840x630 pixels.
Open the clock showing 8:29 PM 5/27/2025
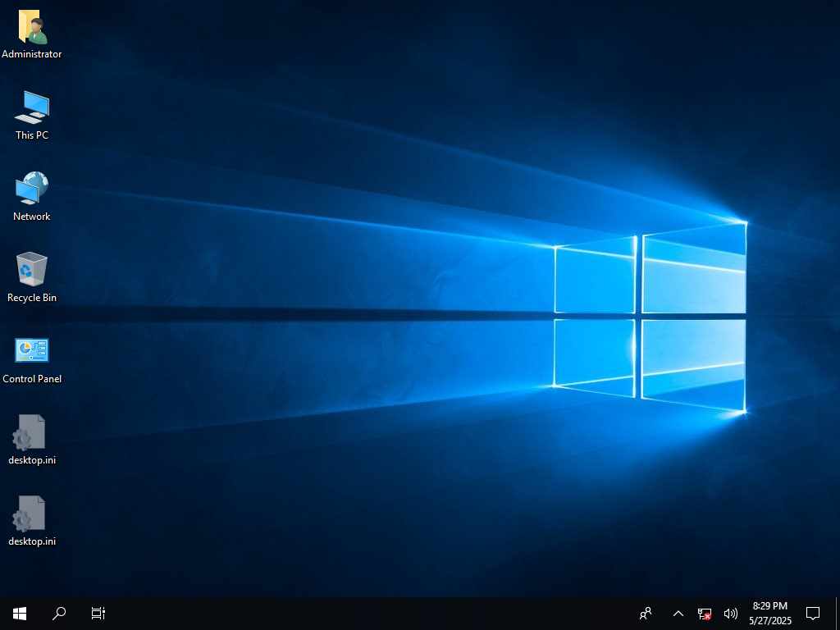point(770,614)
